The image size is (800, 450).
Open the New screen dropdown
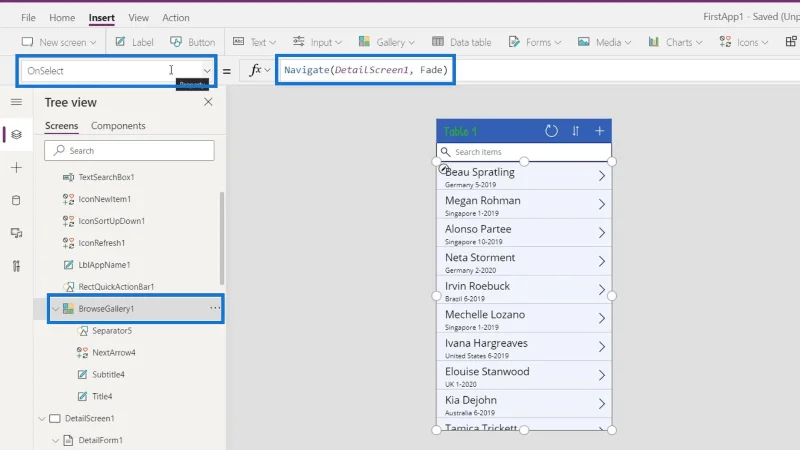click(59, 42)
